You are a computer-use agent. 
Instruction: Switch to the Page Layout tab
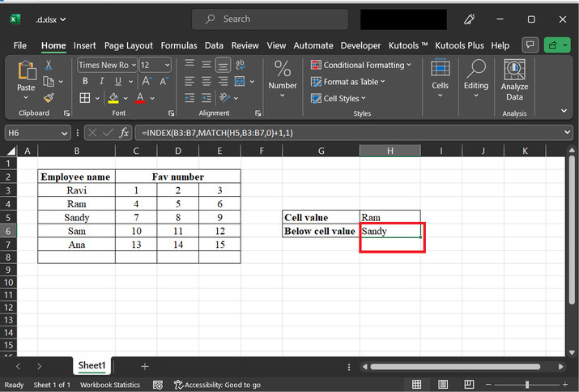tap(128, 45)
